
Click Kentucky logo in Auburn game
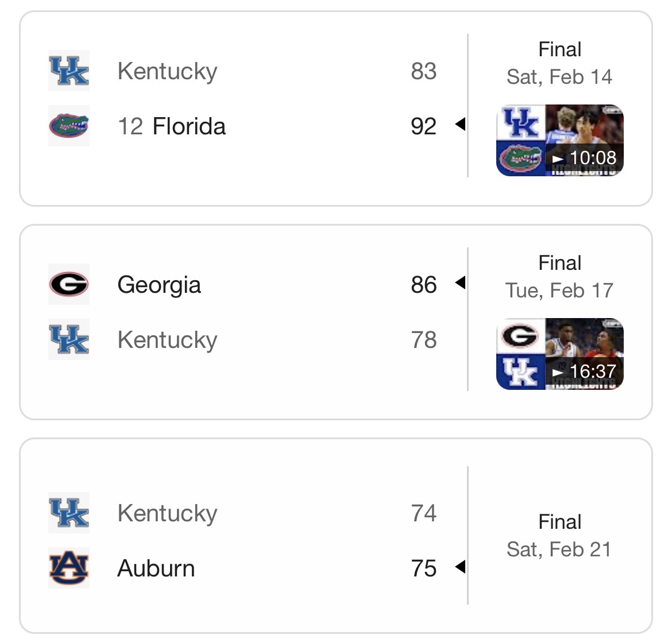pos(69,513)
